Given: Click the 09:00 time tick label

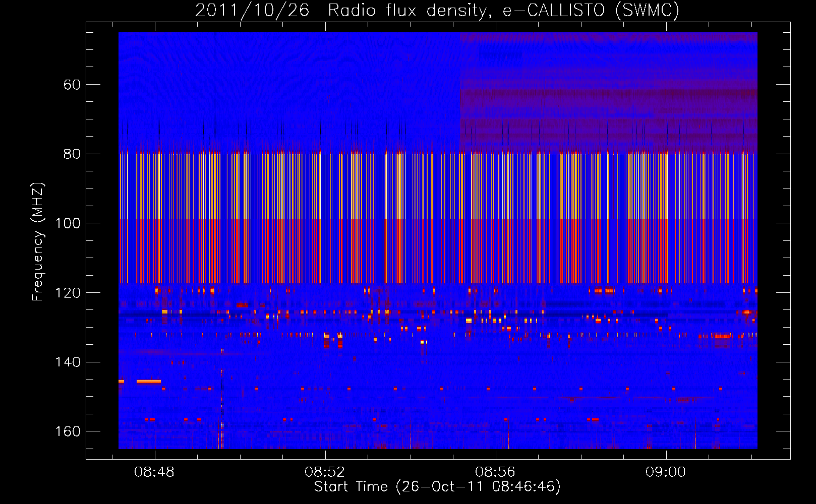Looking at the screenshot, I should [x=666, y=472].
